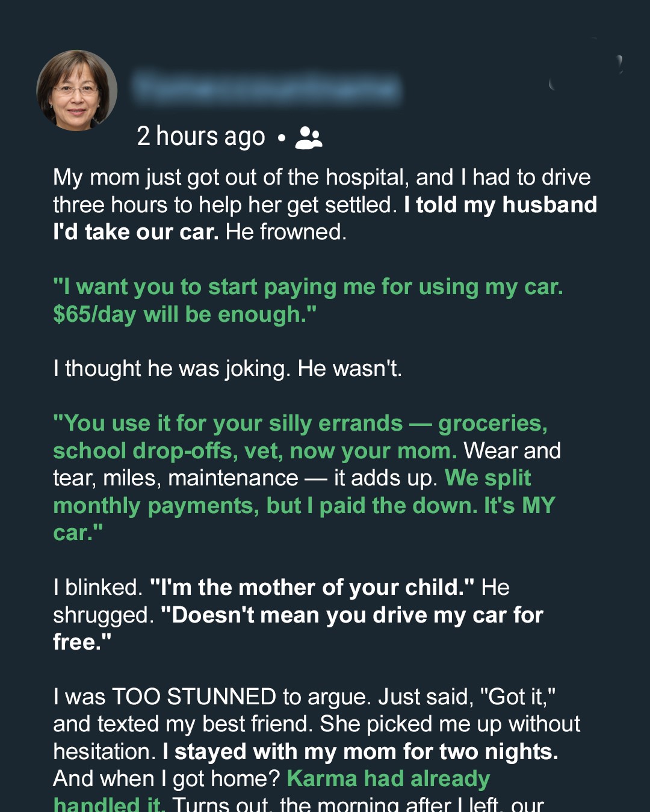
Task: Open the post author's profile picture
Action: click(77, 90)
